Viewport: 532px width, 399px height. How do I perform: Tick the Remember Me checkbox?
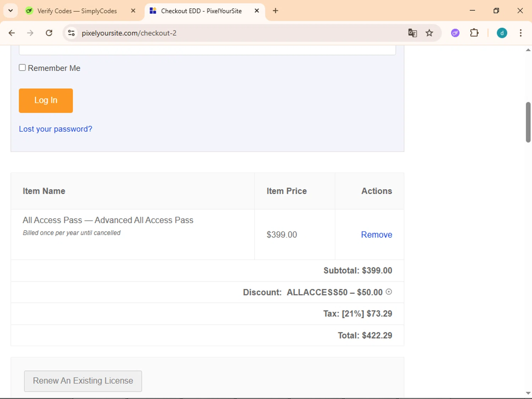(x=22, y=67)
